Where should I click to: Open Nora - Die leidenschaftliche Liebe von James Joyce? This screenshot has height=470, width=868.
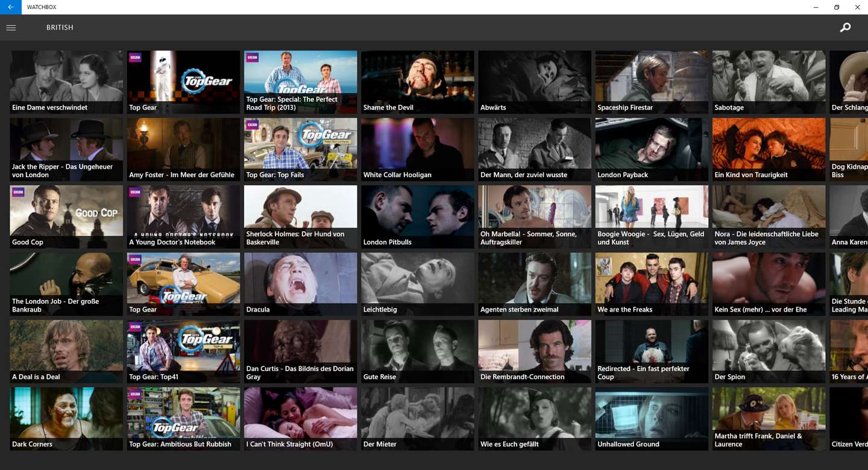click(769, 217)
